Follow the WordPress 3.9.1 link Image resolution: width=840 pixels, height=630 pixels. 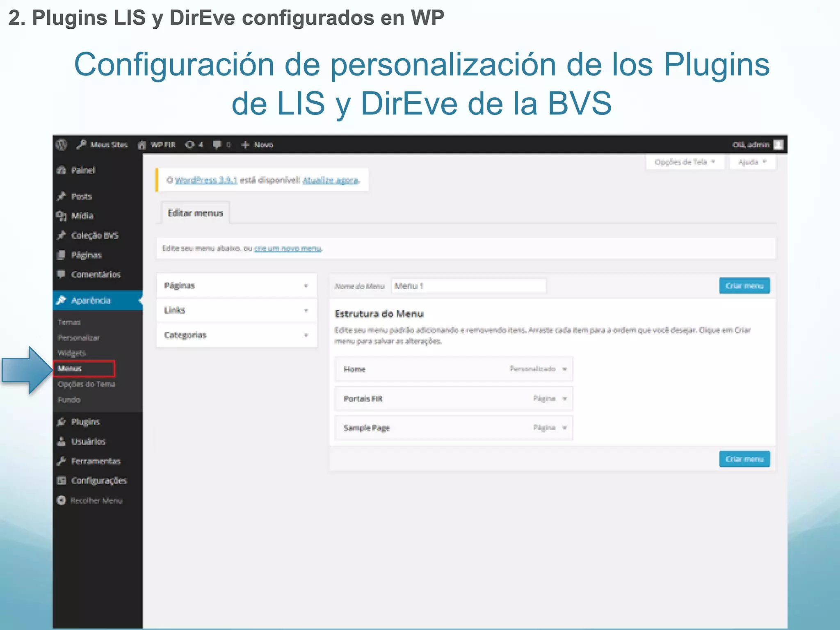point(206,180)
